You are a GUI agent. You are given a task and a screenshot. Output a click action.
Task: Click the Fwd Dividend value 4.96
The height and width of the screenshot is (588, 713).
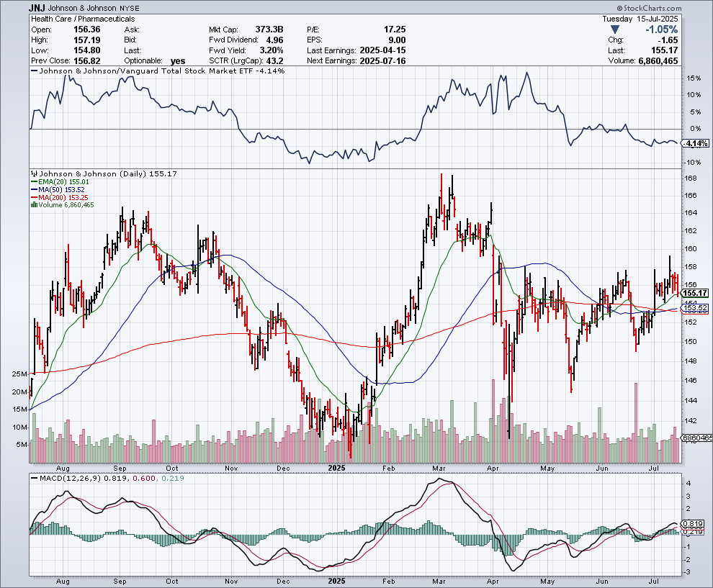pos(274,40)
